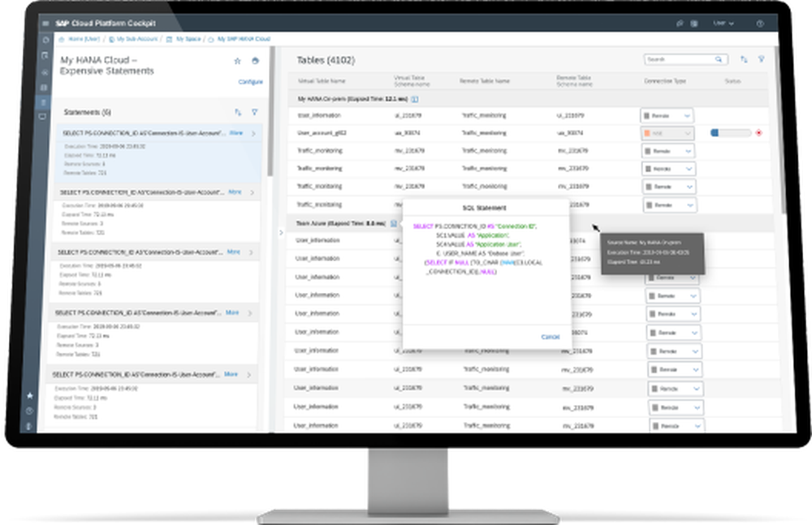Viewport: 812px width, 525px height.
Task: Open the hamburger navigation menu
Action: click(45, 24)
